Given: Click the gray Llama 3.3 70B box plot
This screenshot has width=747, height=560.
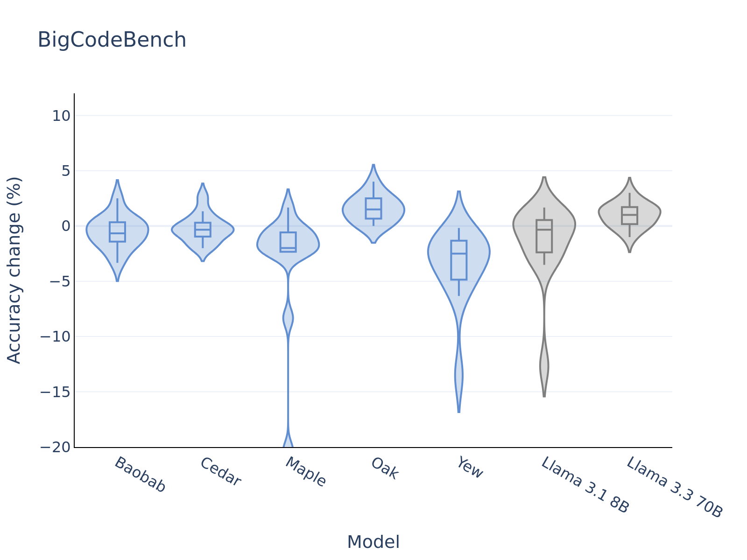Looking at the screenshot, I should coord(629,216).
